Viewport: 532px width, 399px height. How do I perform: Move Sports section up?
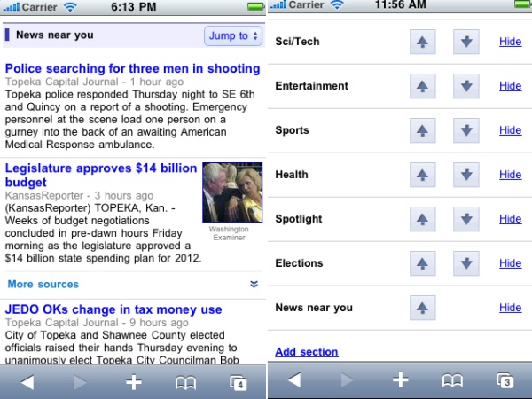[x=422, y=130]
